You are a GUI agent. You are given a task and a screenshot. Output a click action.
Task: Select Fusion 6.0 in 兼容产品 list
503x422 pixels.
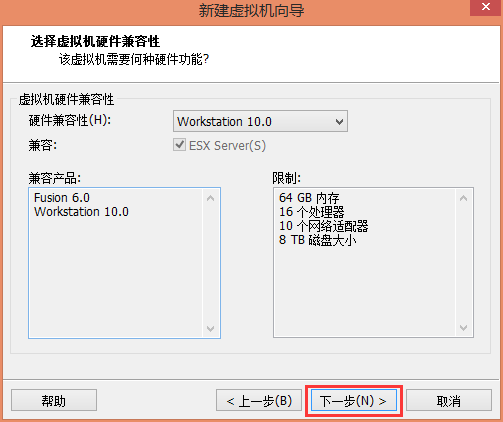pos(62,198)
